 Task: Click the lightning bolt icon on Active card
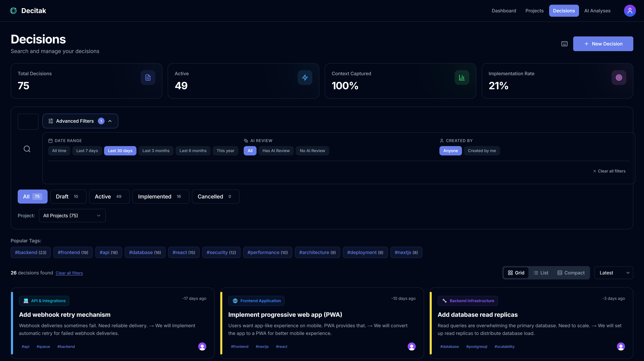[x=305, y=78]
